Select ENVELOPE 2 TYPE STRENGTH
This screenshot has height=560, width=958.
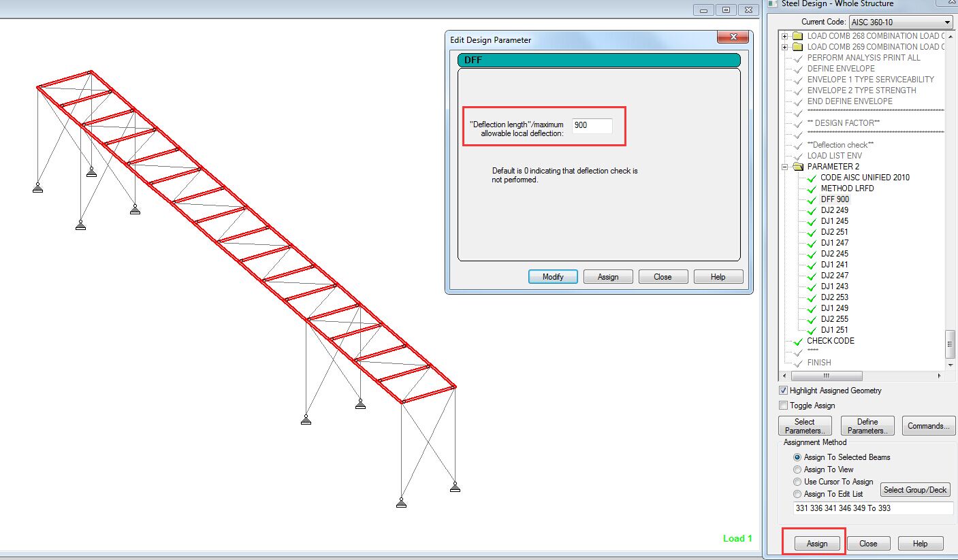[x=861, y=90]
